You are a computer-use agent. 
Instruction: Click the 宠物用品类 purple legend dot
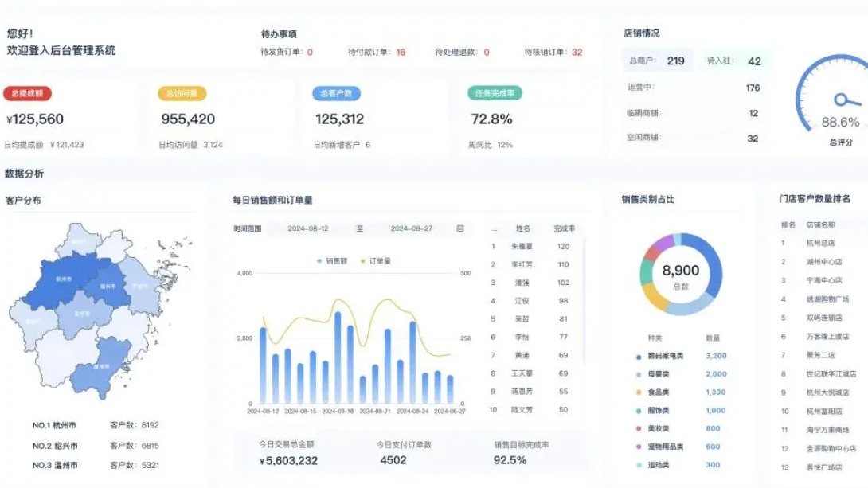pos(639,447)
